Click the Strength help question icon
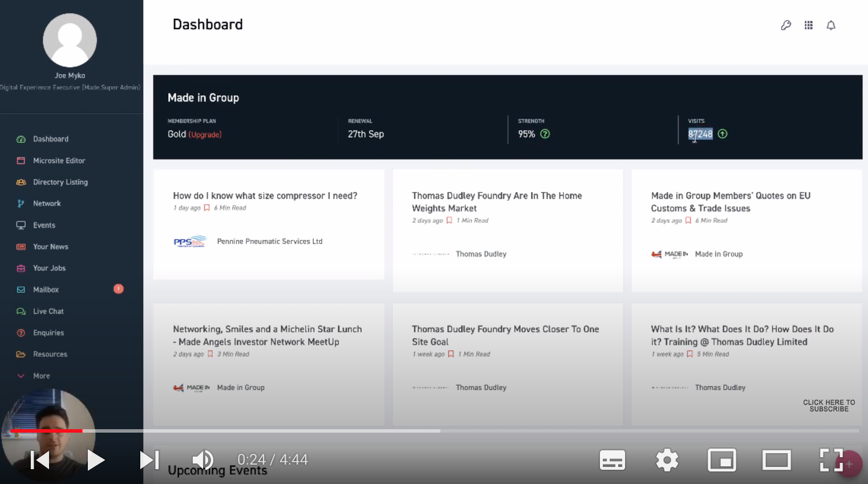The height and width of the screenshot is (484, 868). (545, 134)
